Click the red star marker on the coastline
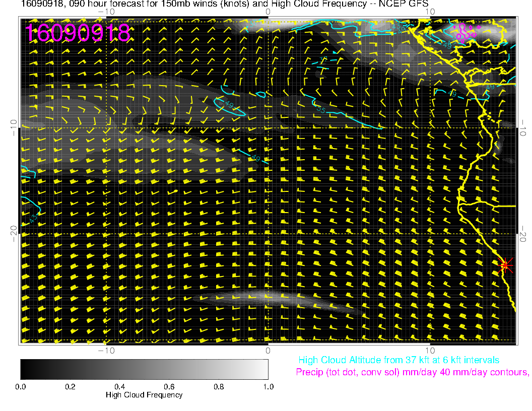Viewport: 532px width, 411px height. (x=505, y=265)
